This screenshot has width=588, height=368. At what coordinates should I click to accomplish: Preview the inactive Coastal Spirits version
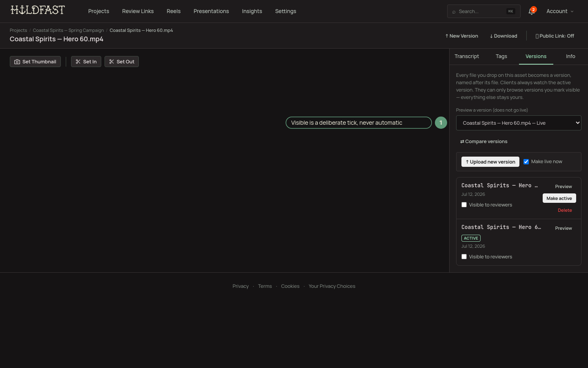click(563, 186)
